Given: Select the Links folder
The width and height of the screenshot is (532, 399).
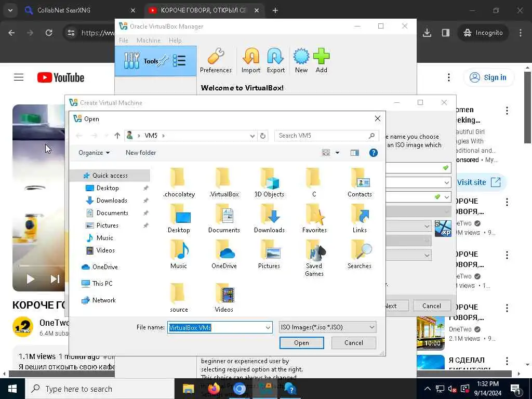Looking at the screenshot, I should [360, 218].
